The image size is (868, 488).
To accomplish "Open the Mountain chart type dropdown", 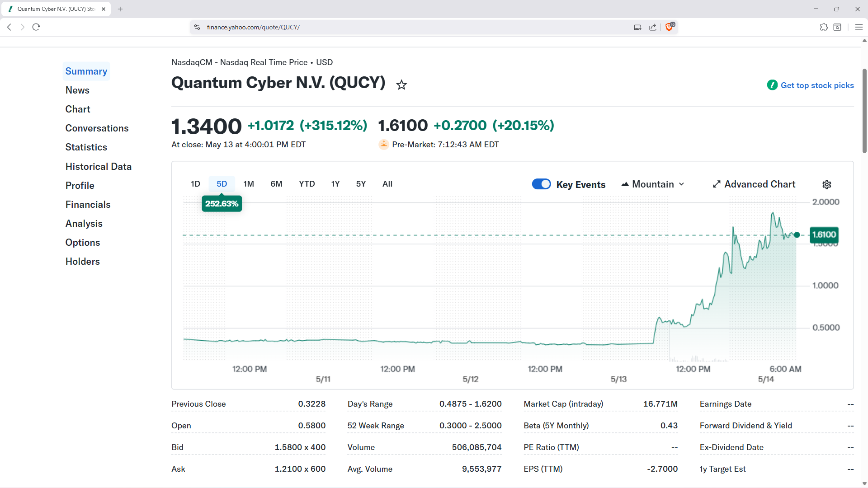I will [653, 184].
